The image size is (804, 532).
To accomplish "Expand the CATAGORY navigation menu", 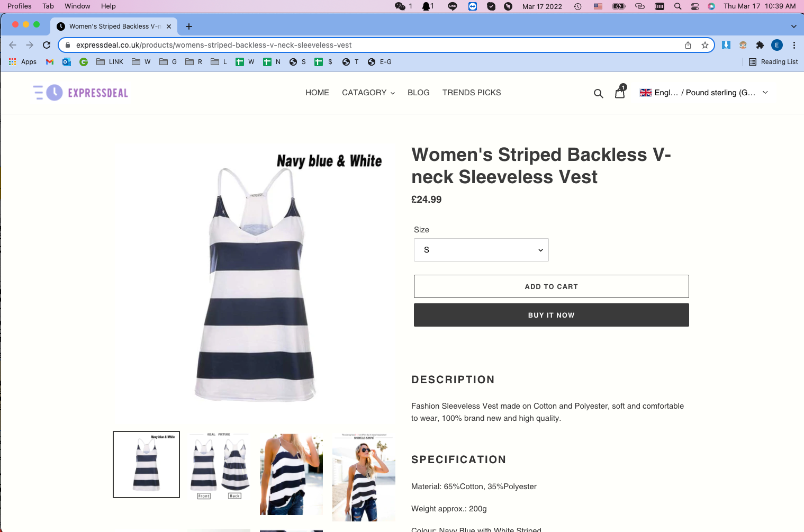I will coord(368,93).
